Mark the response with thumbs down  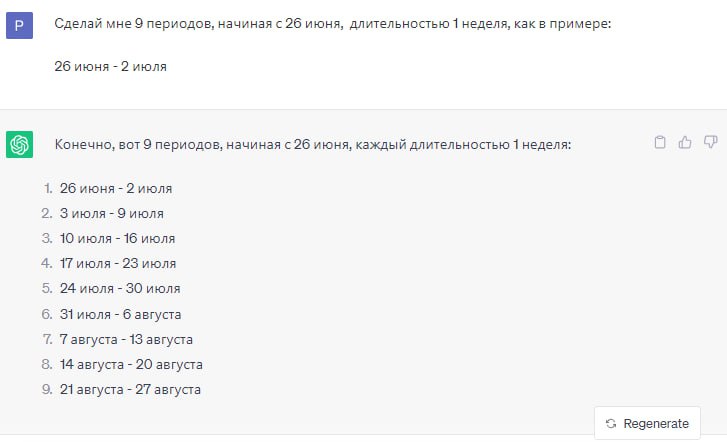point(710,142)
